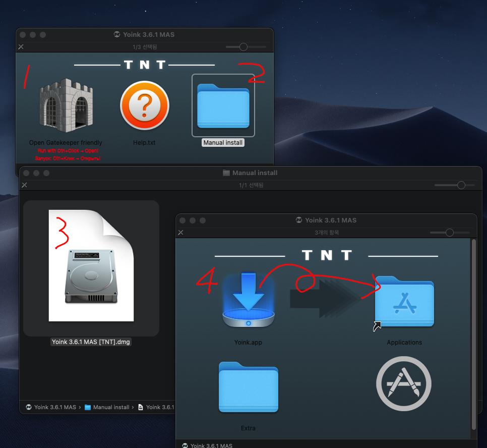Click the Help.txt label

click(144, 143)
